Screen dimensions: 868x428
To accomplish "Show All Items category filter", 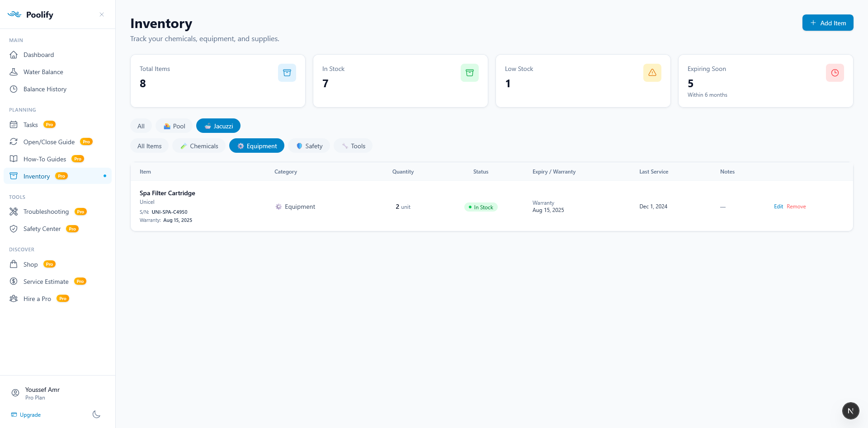I will [x=149, y=146].
